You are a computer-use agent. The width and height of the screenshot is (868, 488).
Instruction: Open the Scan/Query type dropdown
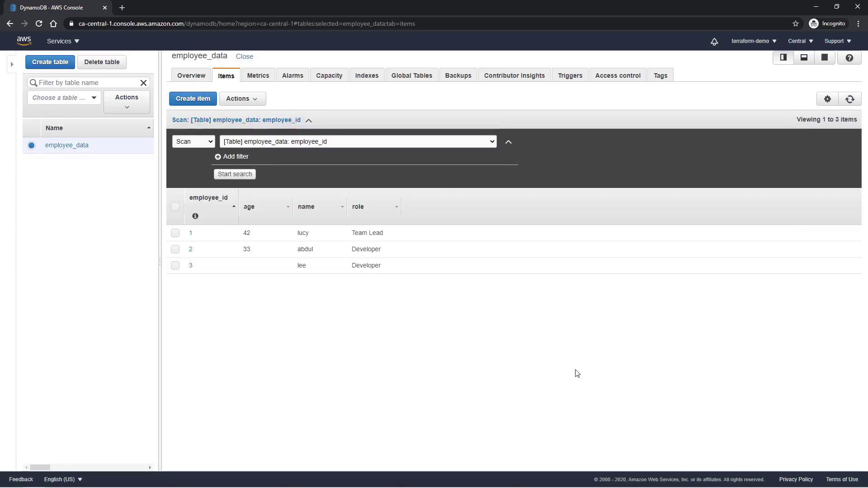193,142
